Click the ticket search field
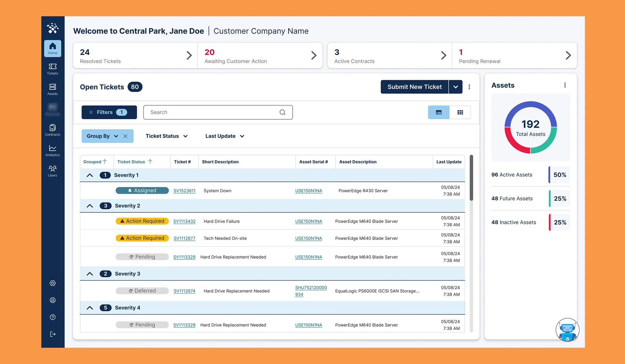Image resolution: width=625 pixels, height=364 pixels. [213, 112]
